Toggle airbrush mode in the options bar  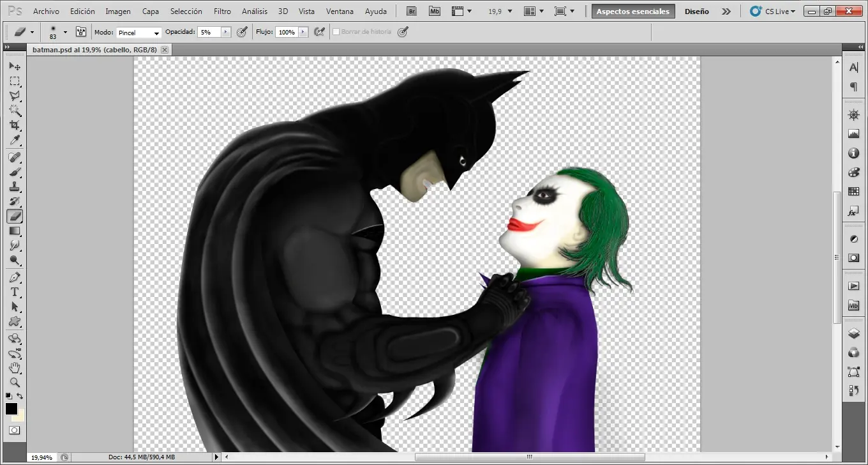coord(319,32)
